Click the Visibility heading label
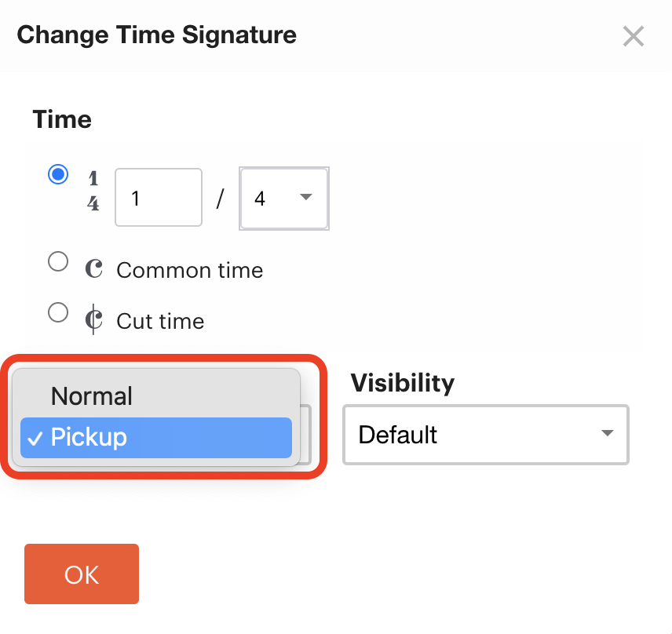The width and height of the screenshot is (672, 634). pos(403,383)
